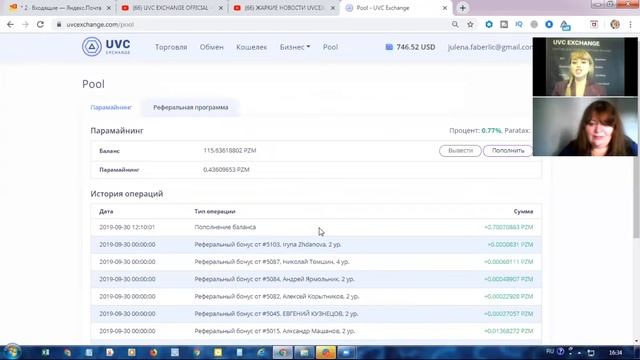
Task: Go back with the browser back arrow
Action: pos(10,24)
